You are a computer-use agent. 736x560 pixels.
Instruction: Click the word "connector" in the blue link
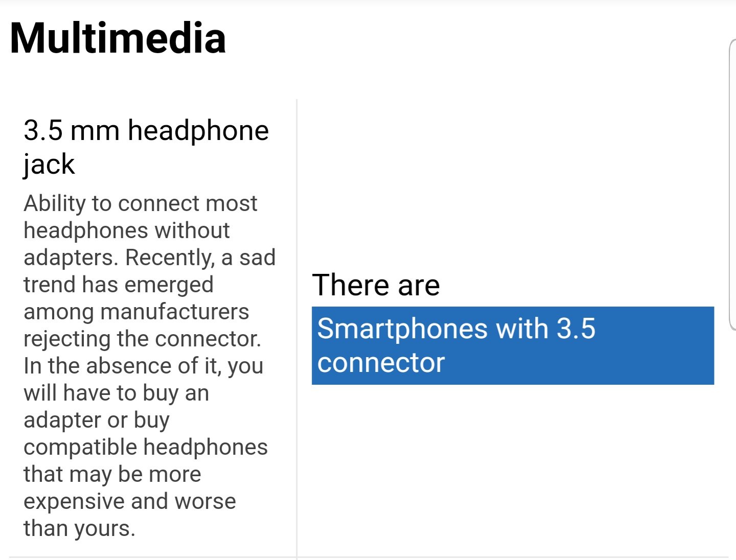(381, 363)
